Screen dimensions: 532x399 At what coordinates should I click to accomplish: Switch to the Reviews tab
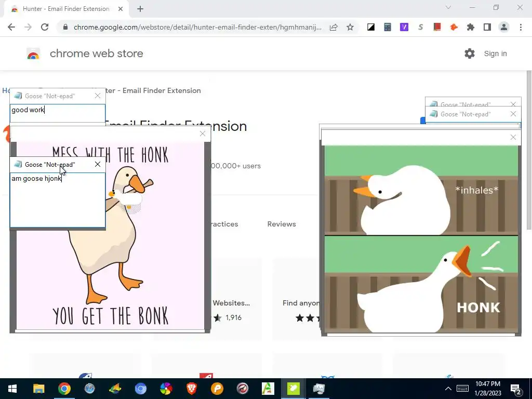click(x=282, y=224)
